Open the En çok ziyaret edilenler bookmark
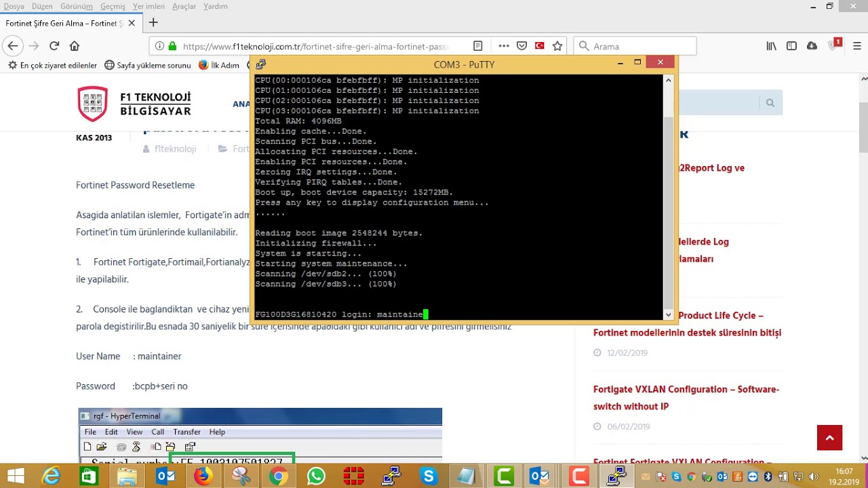The height and width of the screenshot is (488, 868). coord(52,66)
